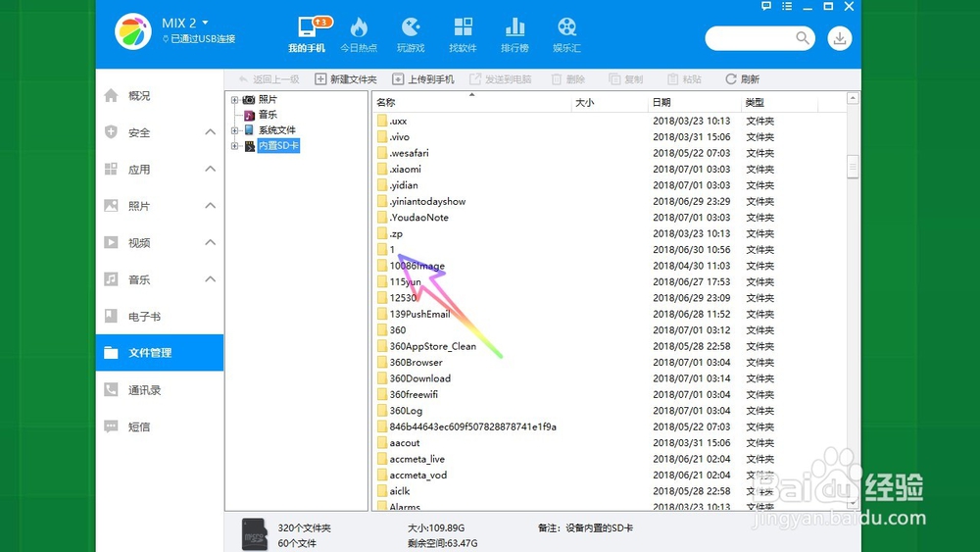Screen dimensions: 980x552
Task: Open the 娱乐汇 entertainment tab
Action: point(566,34)
